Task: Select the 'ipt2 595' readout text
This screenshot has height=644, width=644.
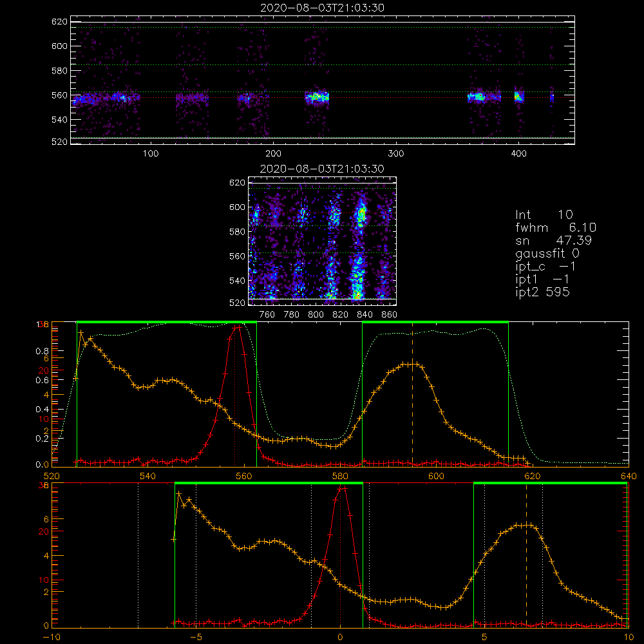Action: 542,292
